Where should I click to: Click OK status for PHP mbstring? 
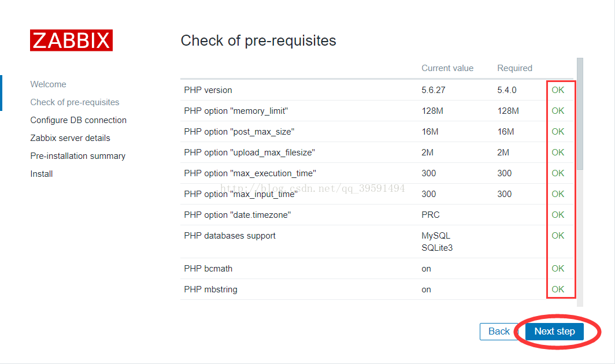click(558, 289)
